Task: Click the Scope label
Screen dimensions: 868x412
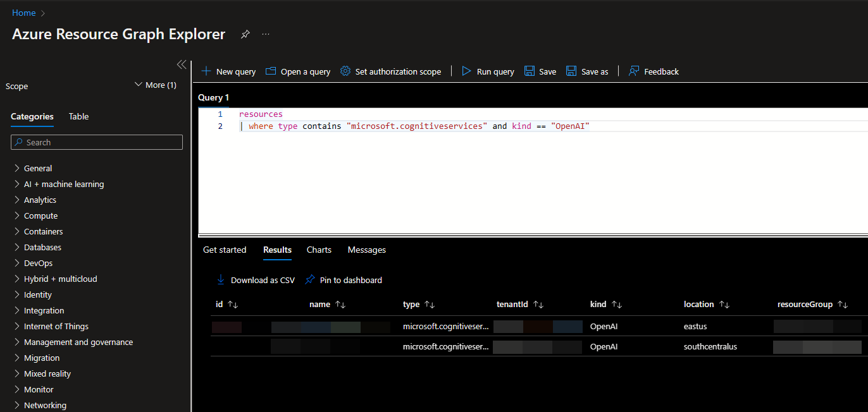Action: [17, 86]
